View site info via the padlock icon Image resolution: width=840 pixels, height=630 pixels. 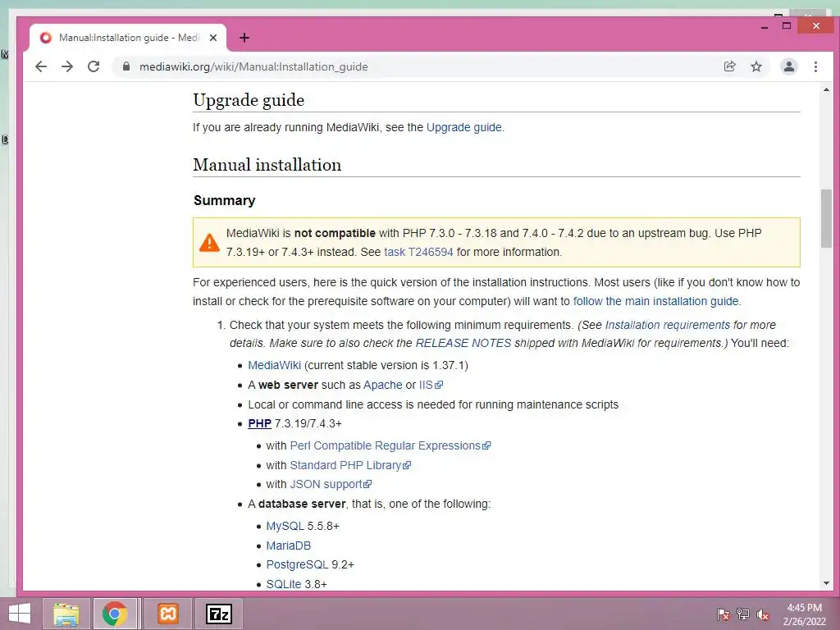tap(126, 66)
